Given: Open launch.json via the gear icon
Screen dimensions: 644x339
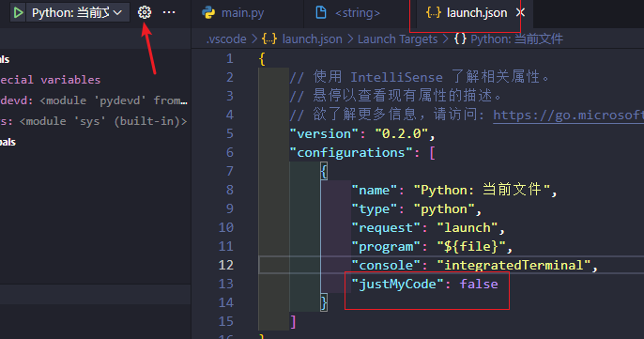Looking at the screenshot, I should point(145,13).
